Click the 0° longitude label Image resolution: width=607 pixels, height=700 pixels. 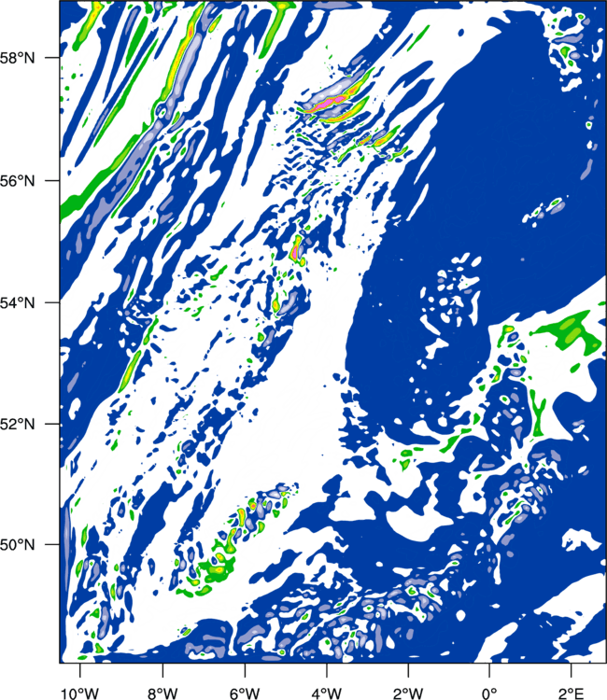pyautogui.click(x=489, y=693)
